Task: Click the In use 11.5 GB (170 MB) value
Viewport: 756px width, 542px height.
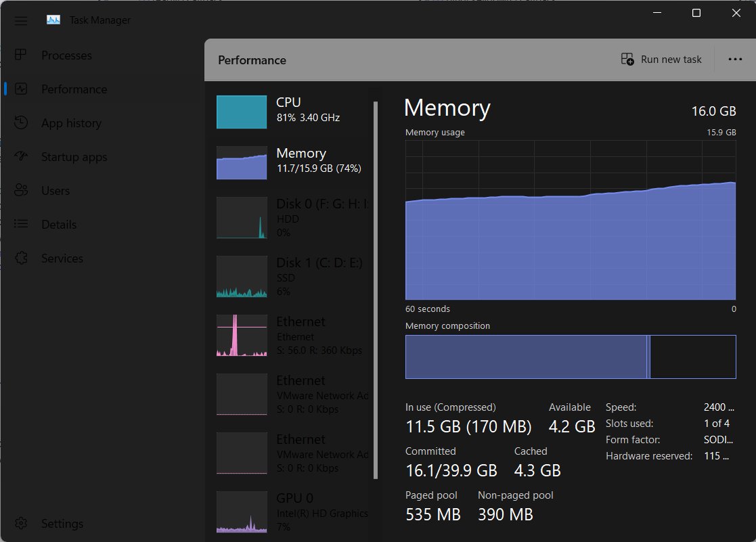Action: pyautogui.click(x=468, y=427)
